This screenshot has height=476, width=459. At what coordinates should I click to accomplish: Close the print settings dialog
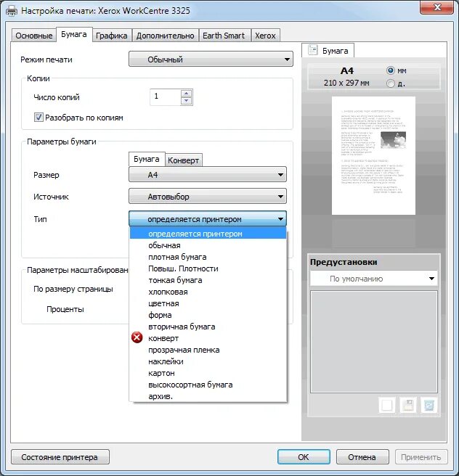437,7
